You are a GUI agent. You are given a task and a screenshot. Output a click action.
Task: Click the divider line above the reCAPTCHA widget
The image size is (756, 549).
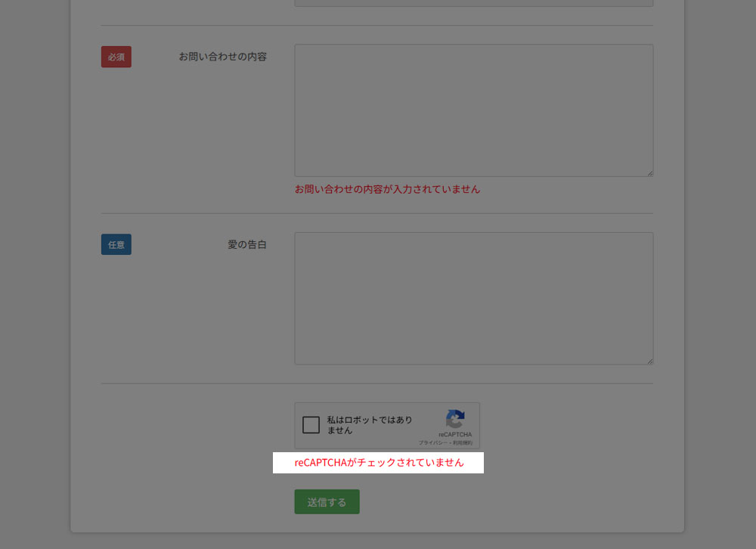pyautogui.click(x=376, y=383)
